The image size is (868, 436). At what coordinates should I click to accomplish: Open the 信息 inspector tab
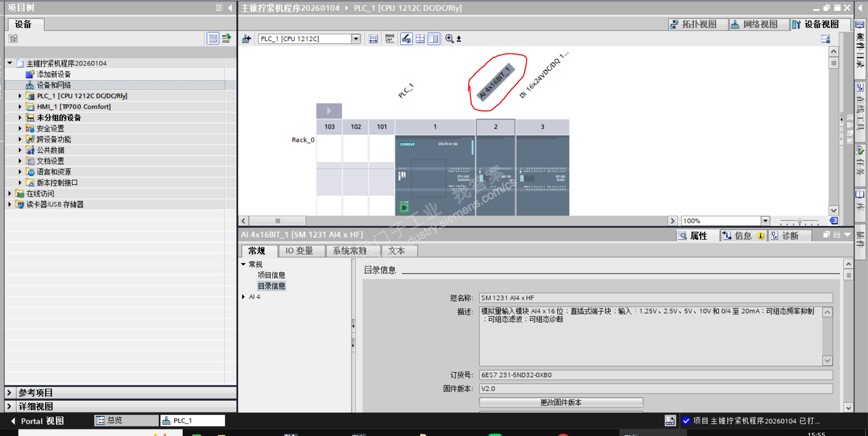point(743,236)
